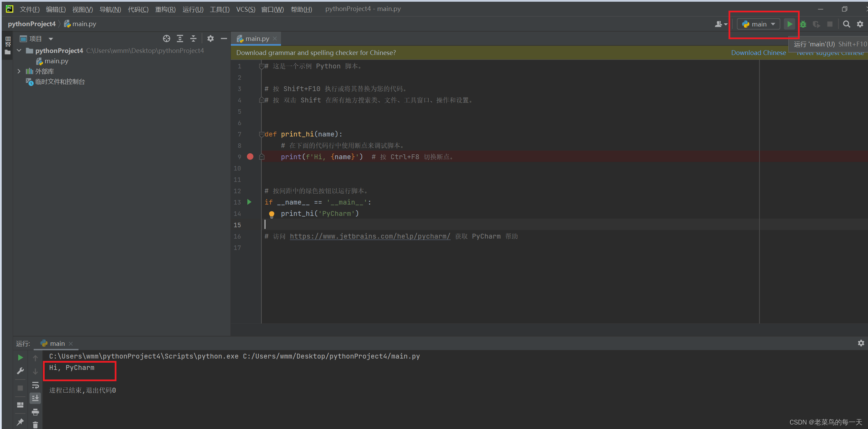Viewport: 868px width, 429px height.
Task: Pin the run tab
Action: [20, 422]
